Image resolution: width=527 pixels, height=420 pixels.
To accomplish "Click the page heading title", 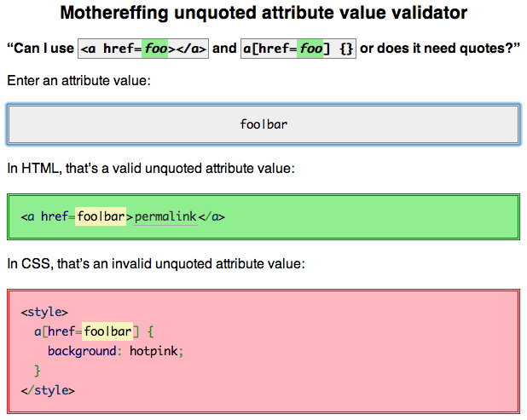I will [x=263, y=14].
